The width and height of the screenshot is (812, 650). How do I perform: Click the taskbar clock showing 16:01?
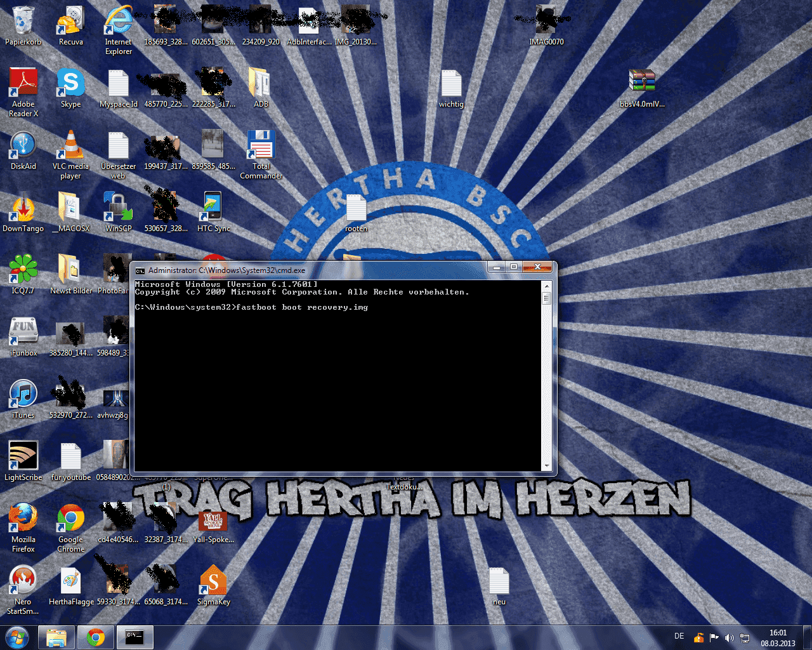(778, 638)
